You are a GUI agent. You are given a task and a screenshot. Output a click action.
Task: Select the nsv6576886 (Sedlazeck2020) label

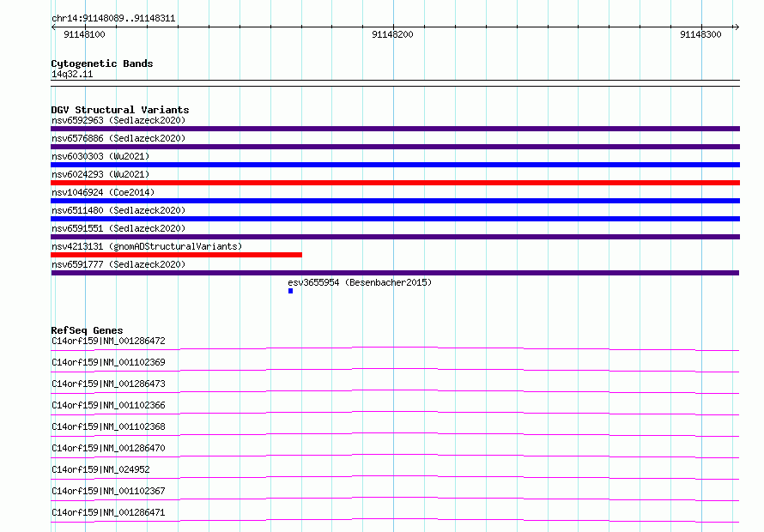coord(118,138)
